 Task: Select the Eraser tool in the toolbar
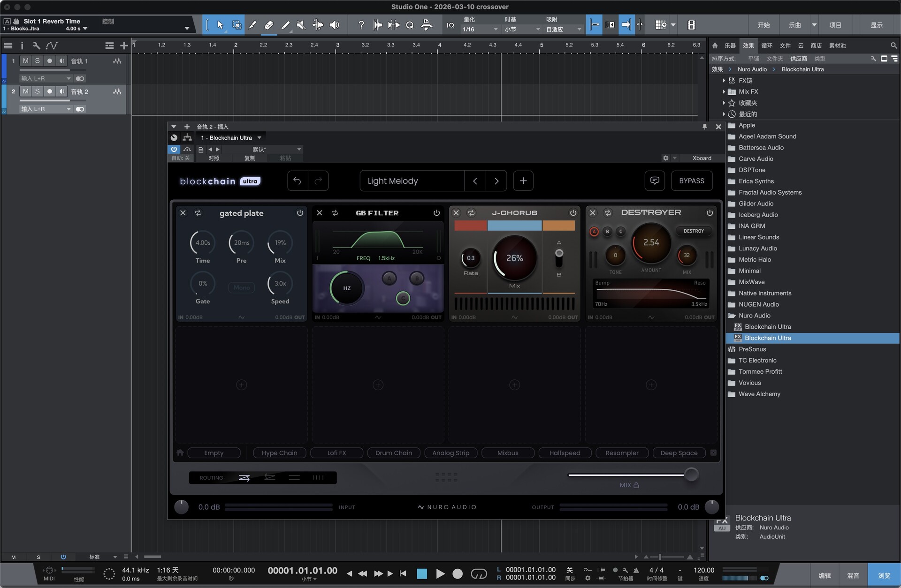click(x=269, y=25)
